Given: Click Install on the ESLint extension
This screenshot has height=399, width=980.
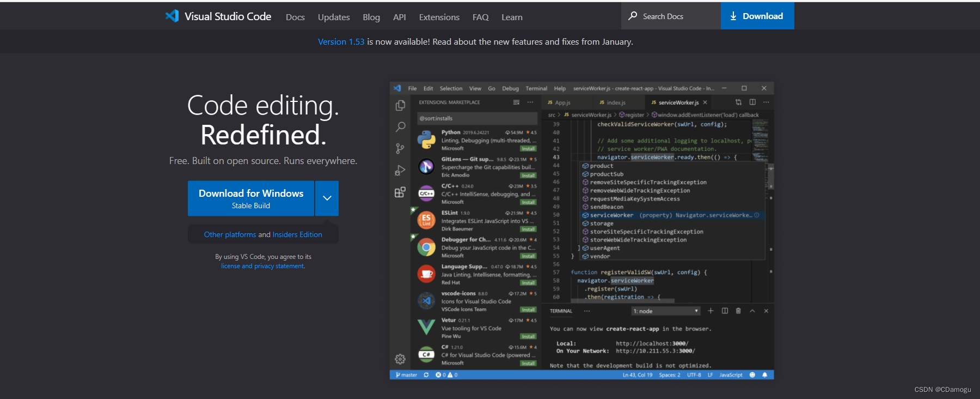Looking at the screenshot, I should click(528, 229).
